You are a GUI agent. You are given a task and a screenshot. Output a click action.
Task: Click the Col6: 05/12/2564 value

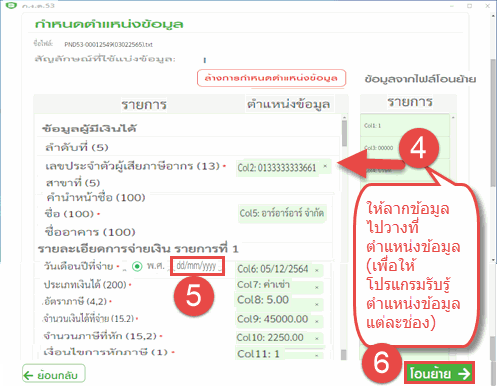(273, 269)
